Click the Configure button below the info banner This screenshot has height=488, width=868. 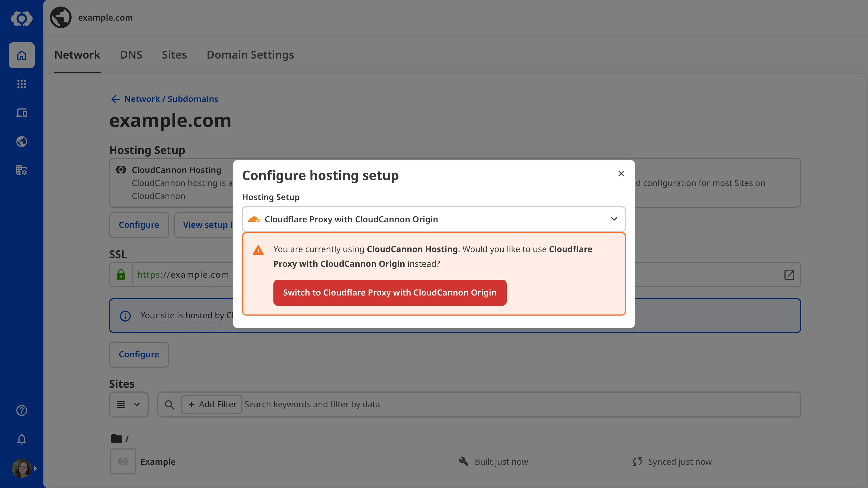click(x=139, y=355)
